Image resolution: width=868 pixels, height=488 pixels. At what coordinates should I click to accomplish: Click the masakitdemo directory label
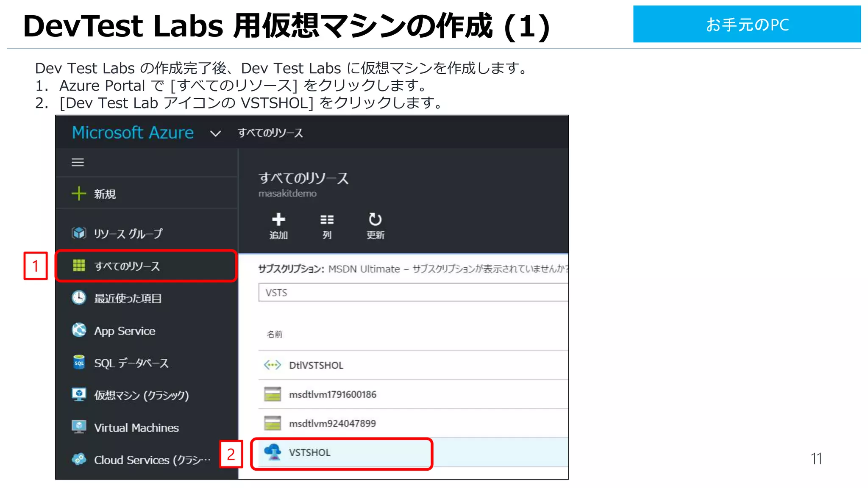tap(287, 194)
